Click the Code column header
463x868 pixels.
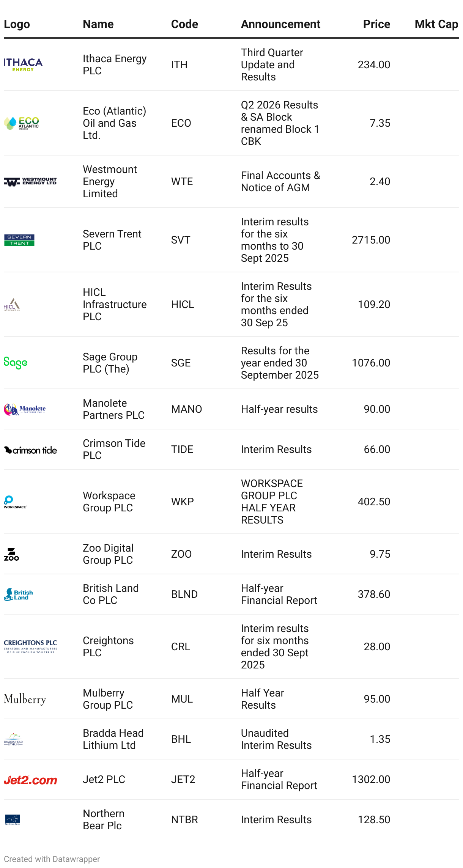(x=184, y=24)
